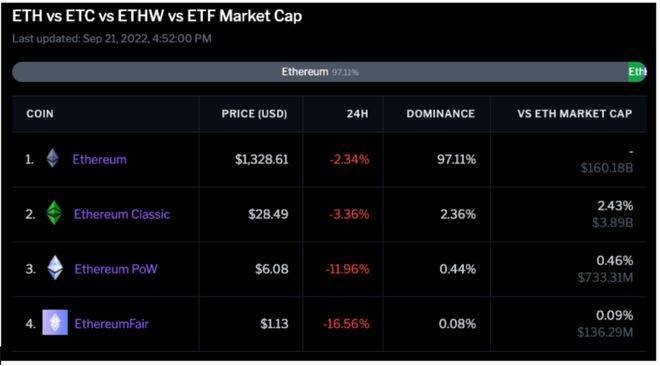The width and height of the screenshot is (660, 366).
Task: Click Ethereum's $1,328.61 price cell
Action: click(x=261, y=159)
